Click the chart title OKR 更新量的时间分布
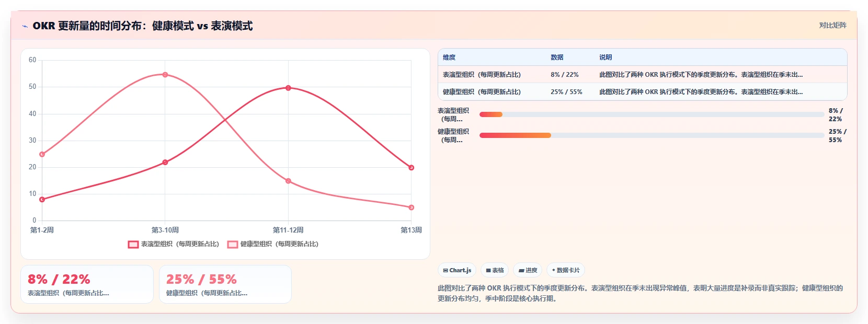Viewport: 868px width, 324px height. point(143,26)
